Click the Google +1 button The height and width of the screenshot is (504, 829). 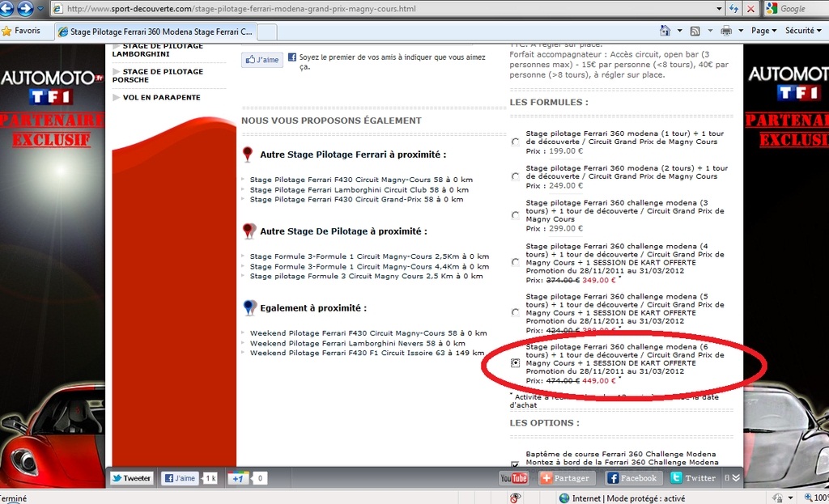point(237,478)
